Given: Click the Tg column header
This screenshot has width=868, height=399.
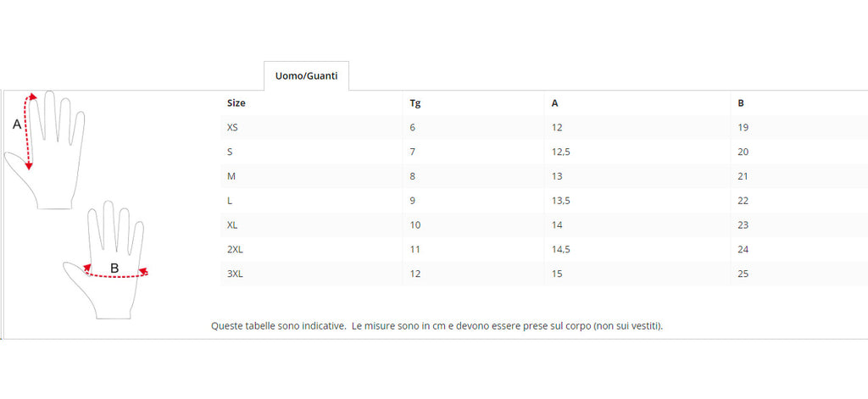Looking at the screenshot, I should (415, 103).
